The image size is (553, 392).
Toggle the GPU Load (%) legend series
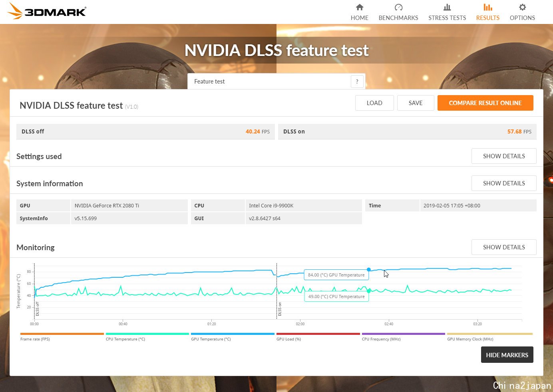pos(318,336)
